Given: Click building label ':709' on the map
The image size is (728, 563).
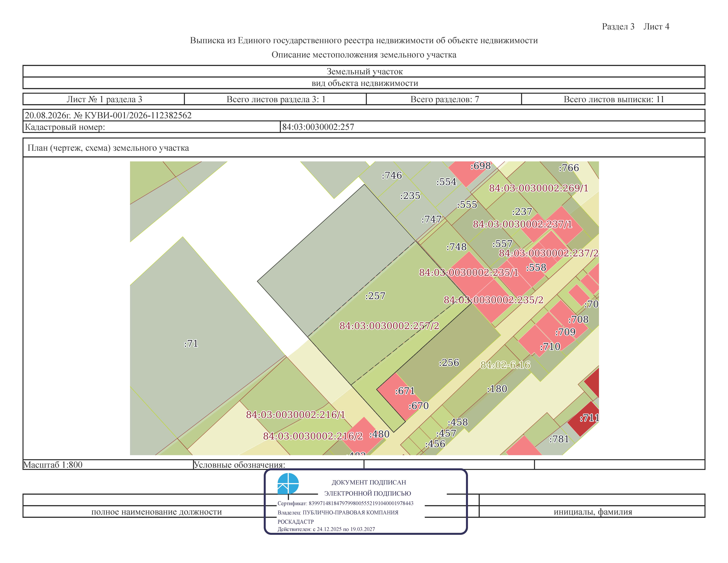Looking at the screenshot, I should pos(565,332).
